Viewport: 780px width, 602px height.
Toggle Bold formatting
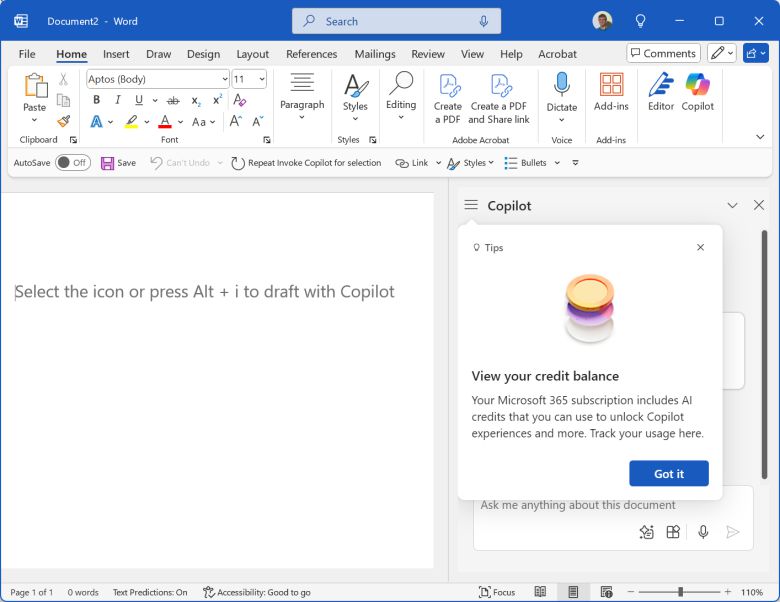(x=96, y=100)
